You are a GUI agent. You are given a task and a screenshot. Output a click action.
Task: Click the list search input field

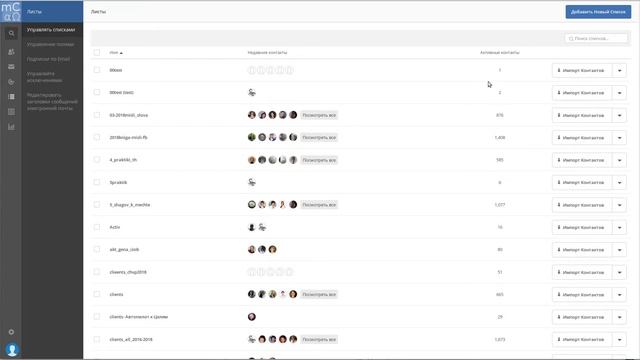coord(596,38)
